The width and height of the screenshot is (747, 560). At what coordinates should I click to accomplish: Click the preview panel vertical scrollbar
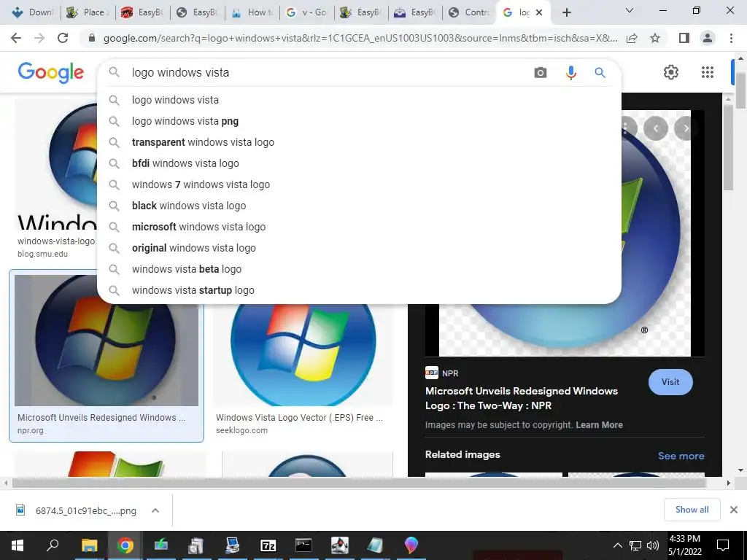click(728, 147)
